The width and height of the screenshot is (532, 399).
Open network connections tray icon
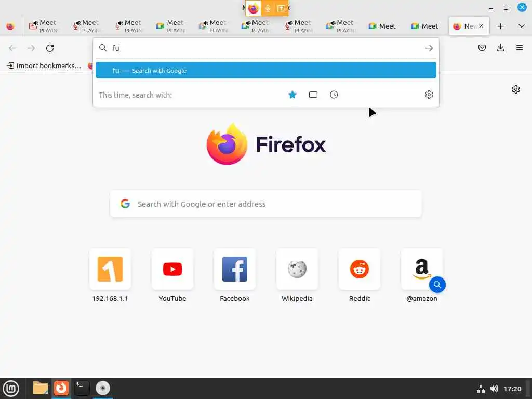tap(481, 389)
